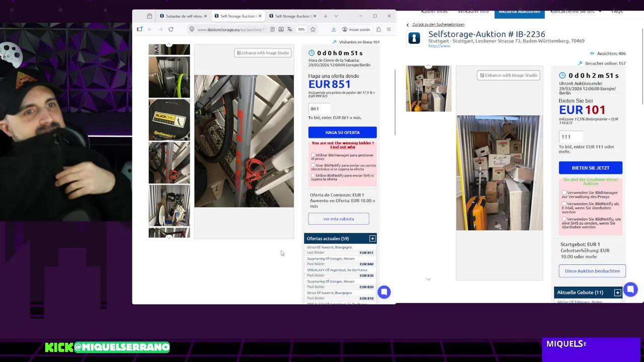The image size is (644, 362).
Task: Open the 'Kontaktieren Sie uns' dropdown menu
Action: tap(575, 12)
